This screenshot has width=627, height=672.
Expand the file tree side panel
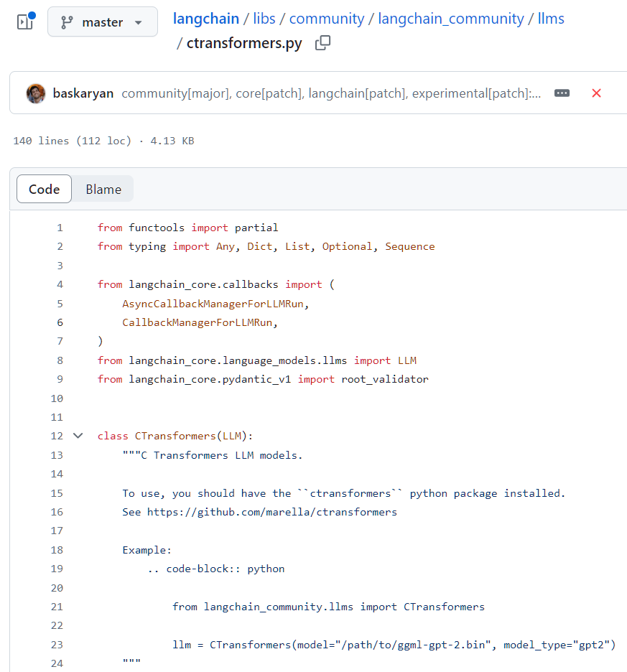(x=25, y=22)
